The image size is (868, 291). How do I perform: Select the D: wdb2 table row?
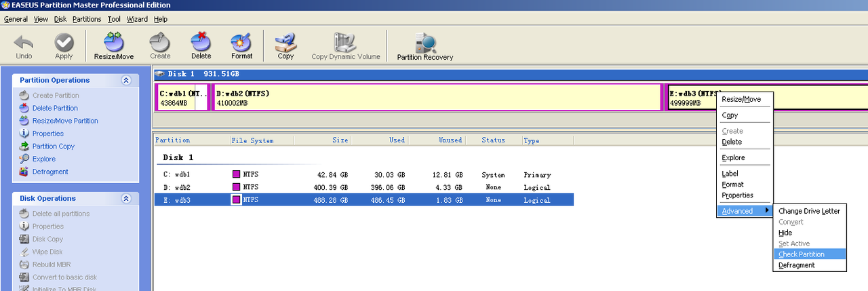[x=364, y=187]
